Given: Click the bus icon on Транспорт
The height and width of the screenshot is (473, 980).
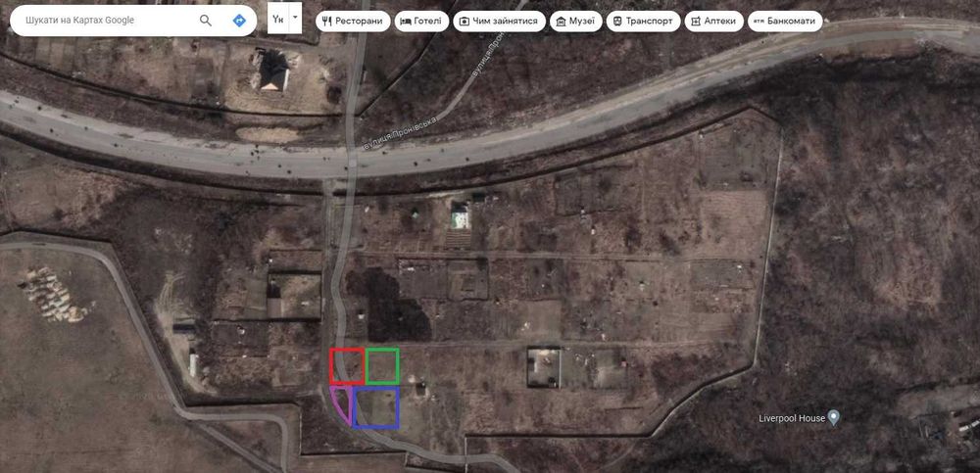Looking at the screenshot, I should point(616,22).
